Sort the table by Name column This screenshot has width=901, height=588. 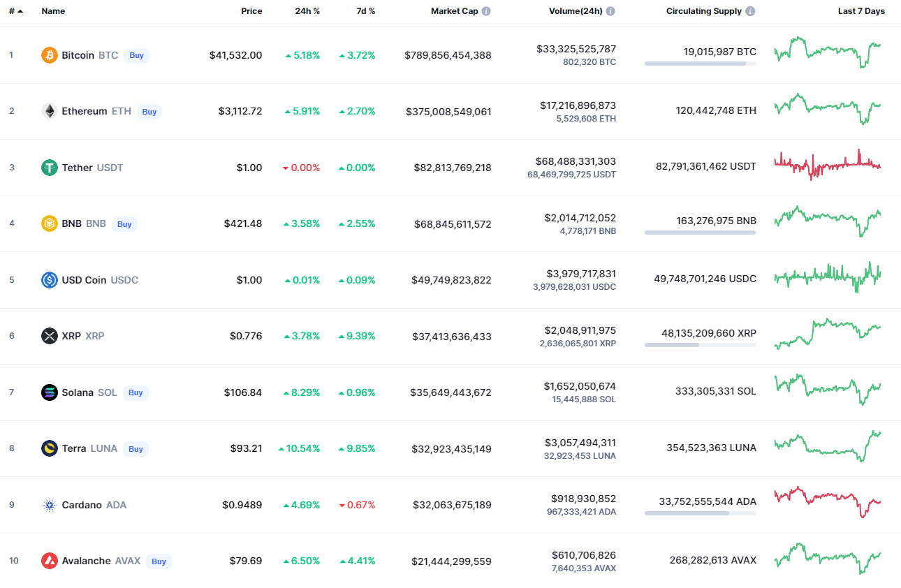pyautogui.click(x=53, y=11)
